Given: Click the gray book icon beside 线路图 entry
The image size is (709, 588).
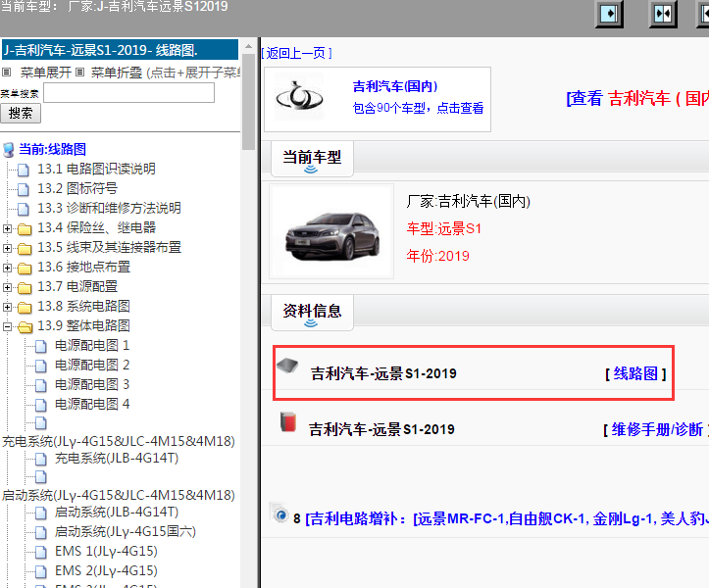Looking at the screenshot, I should (x=288, y=366).
